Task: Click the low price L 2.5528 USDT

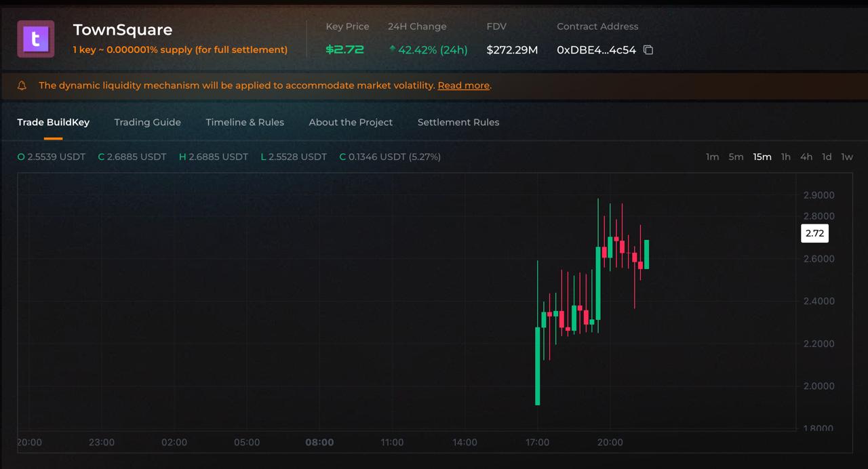Action: [x=294, y=157]
